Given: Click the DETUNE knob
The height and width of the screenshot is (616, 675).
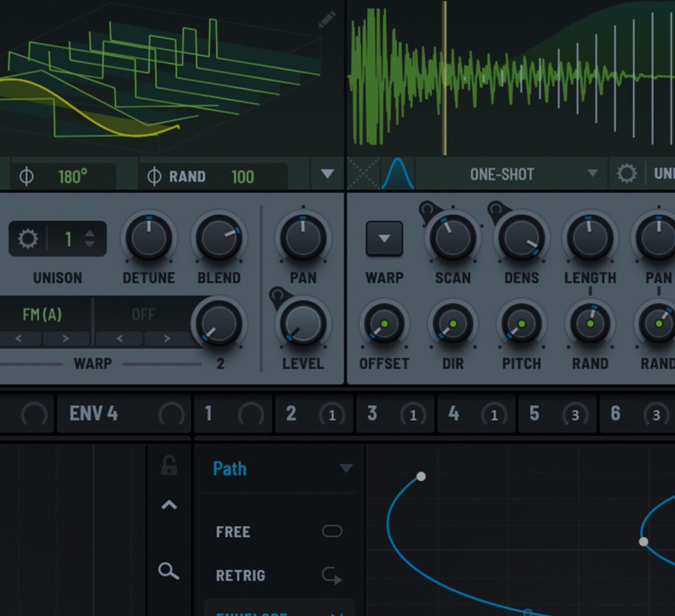Looking at the screenshot, I should (148, 238).
